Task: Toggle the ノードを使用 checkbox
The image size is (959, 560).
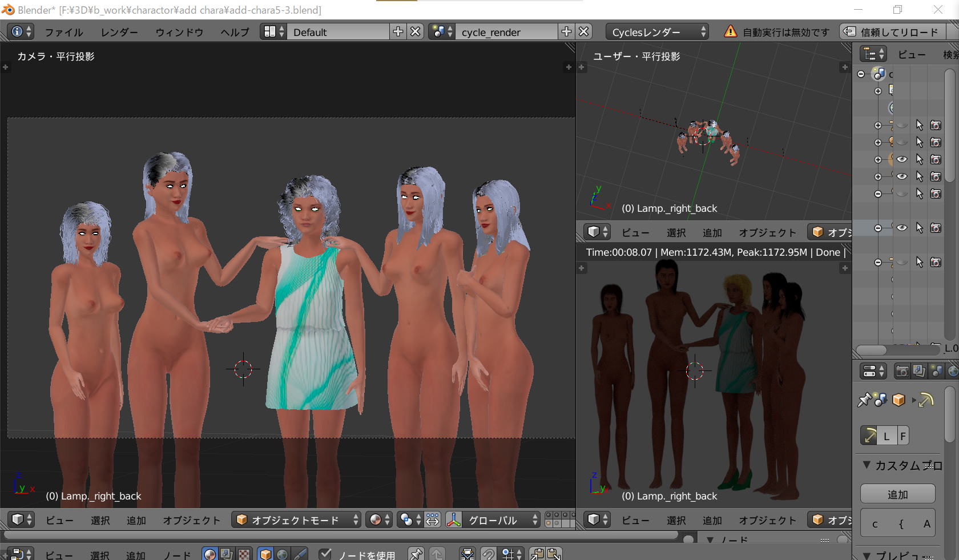Action: 325,554
